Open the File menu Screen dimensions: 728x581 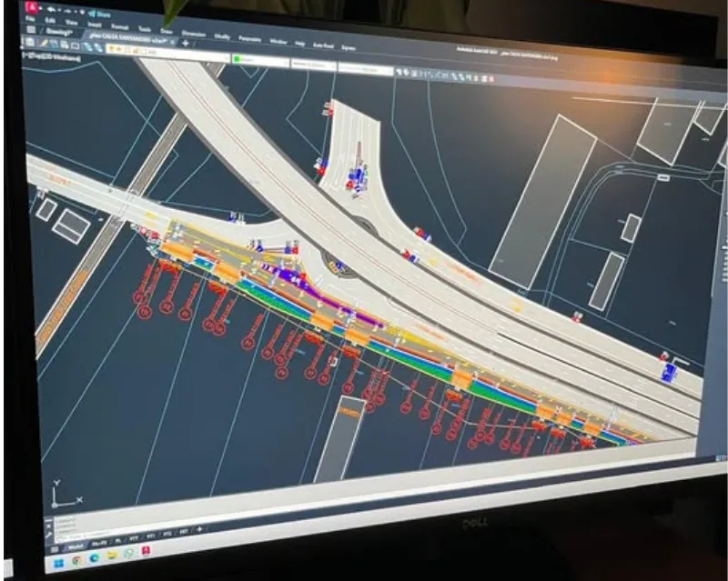pyautogui.click(x=30, y=19)
